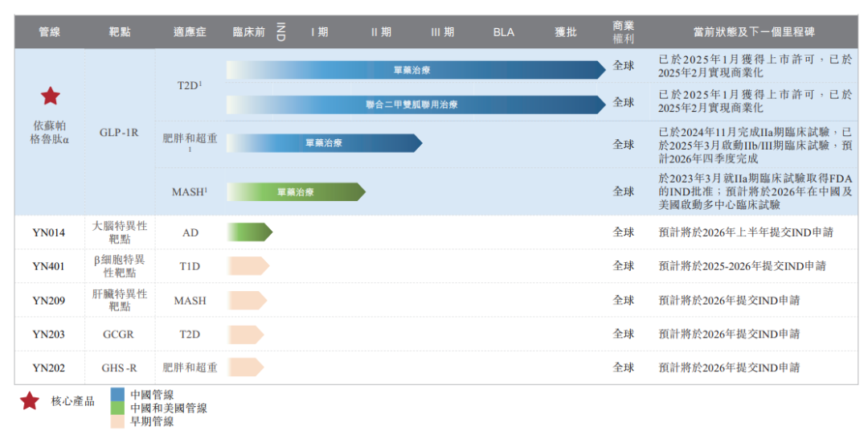Click the red star beside 核心產品 legend

pos(30,401)
